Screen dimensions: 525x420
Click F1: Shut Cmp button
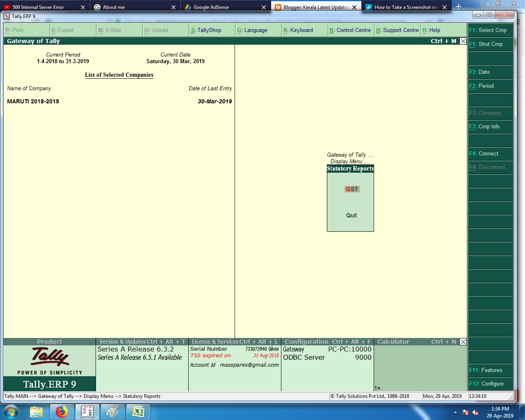point(491,44)
